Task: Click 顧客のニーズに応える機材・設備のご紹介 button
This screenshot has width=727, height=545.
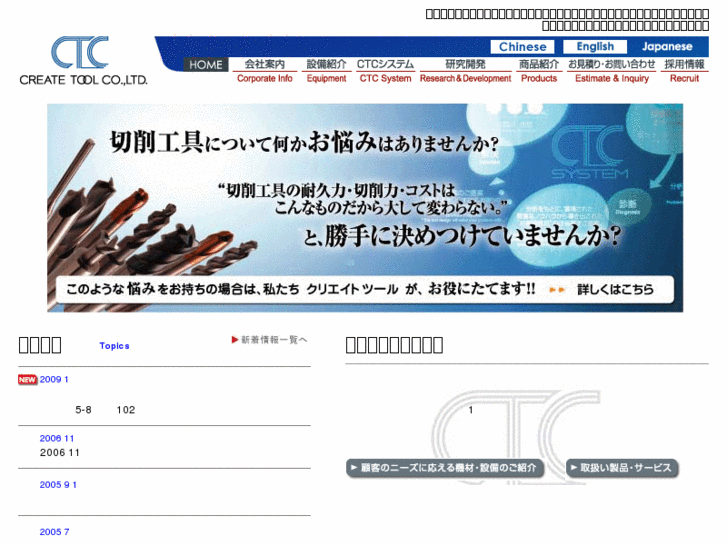Action: tap(445, 468)
